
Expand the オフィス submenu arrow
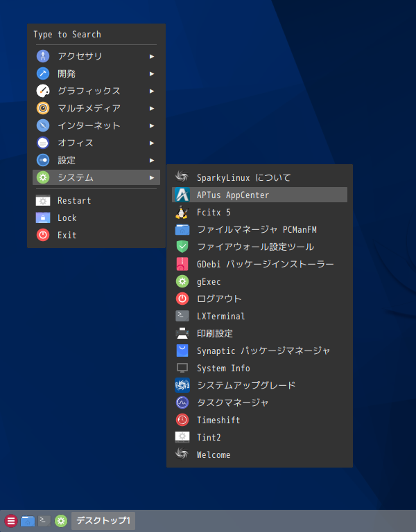[x=152, y=143]
